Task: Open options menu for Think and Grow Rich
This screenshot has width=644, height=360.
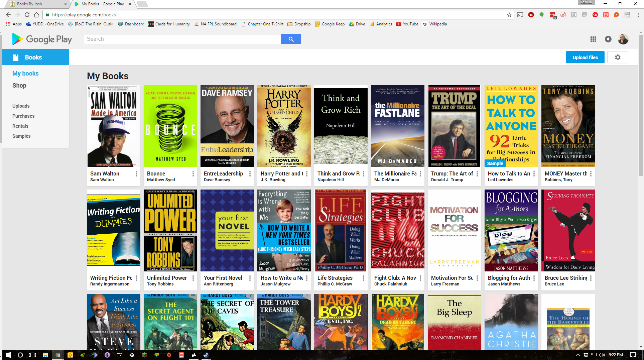Action: [364, 174]
